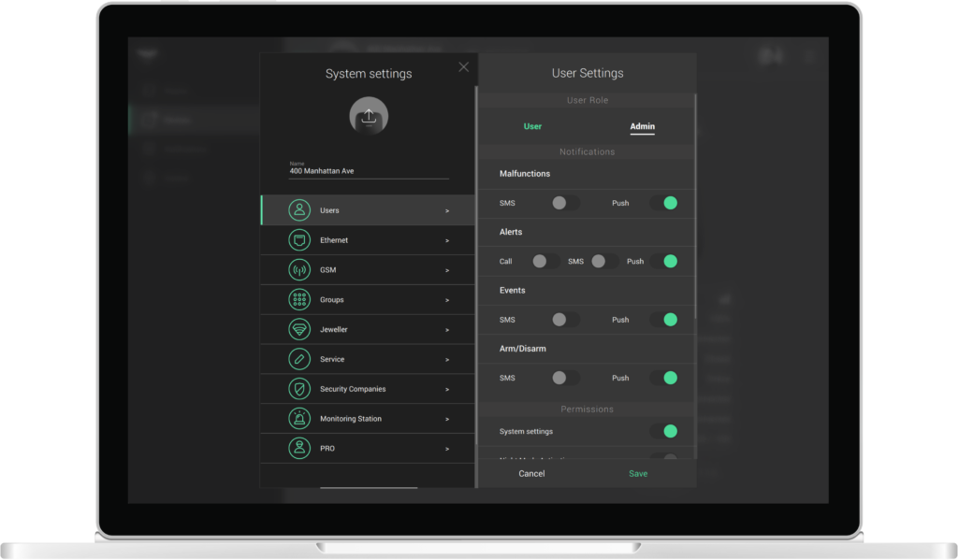Toggle Alerts Push notifications
958x560 pixels.
(x=663, y=262)
